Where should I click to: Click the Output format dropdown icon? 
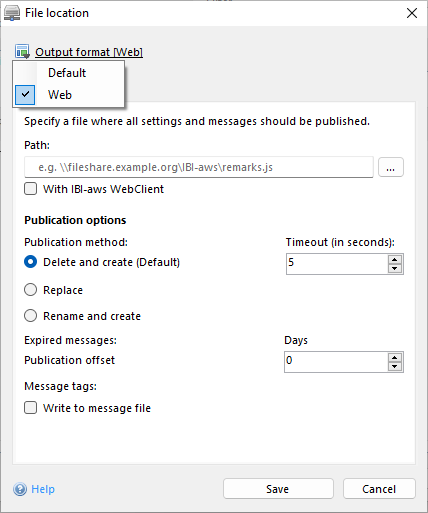tap(22, 52)
